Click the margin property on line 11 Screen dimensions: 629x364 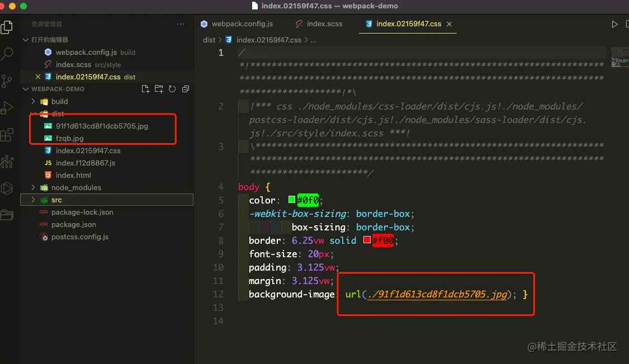point(265,281)
